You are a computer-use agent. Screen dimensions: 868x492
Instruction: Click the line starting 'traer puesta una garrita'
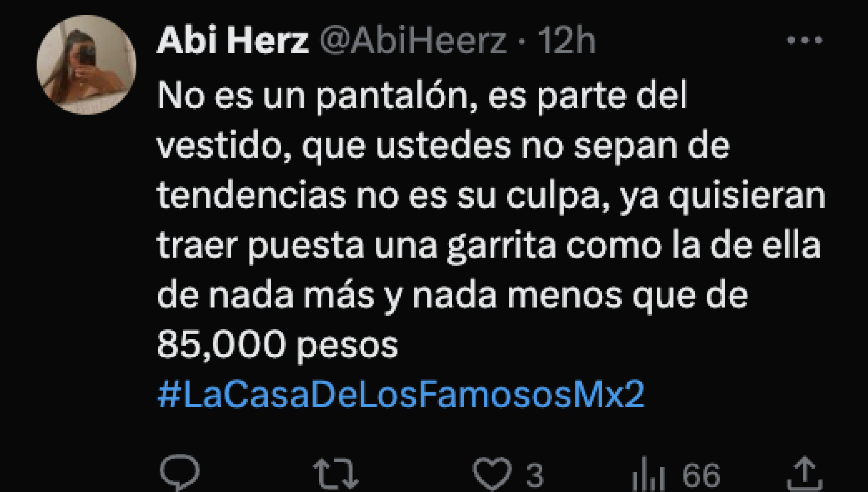[489, 246]
